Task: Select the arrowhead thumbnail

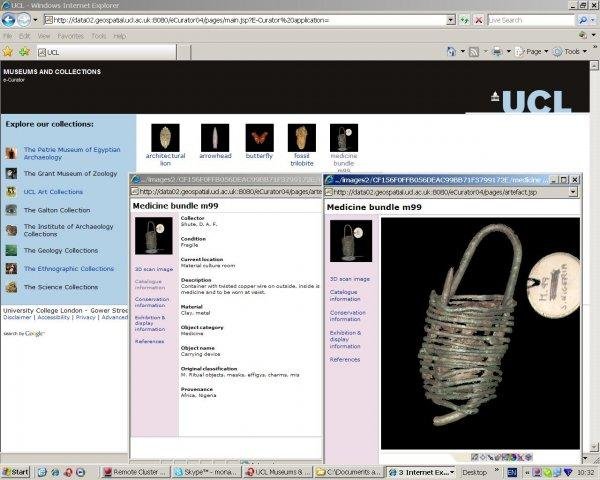Action: (x=215, y=138)
